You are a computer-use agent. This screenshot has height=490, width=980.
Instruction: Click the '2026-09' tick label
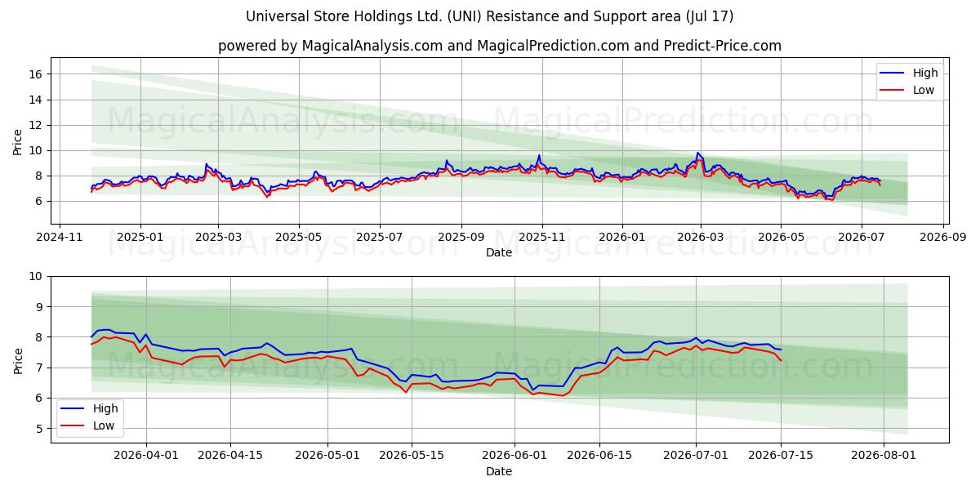click(943, 236)
